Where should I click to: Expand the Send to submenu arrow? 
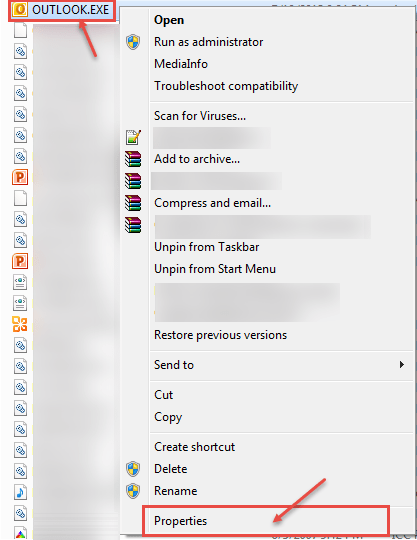click(x=402, y=365)
